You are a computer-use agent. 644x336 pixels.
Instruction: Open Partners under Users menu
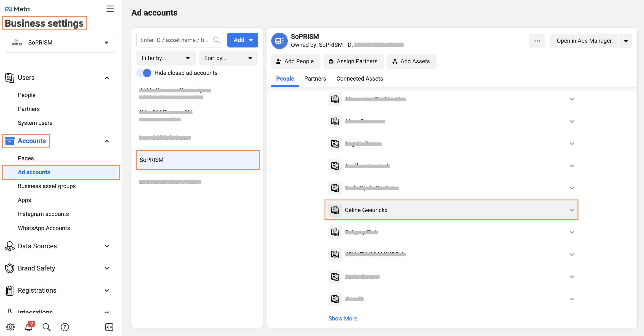pos(29,109)
